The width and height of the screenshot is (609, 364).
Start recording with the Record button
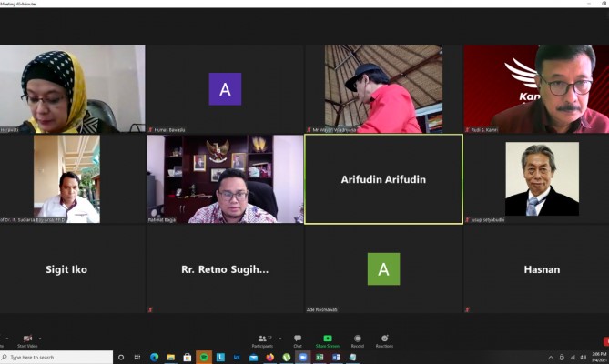[357, 340]
